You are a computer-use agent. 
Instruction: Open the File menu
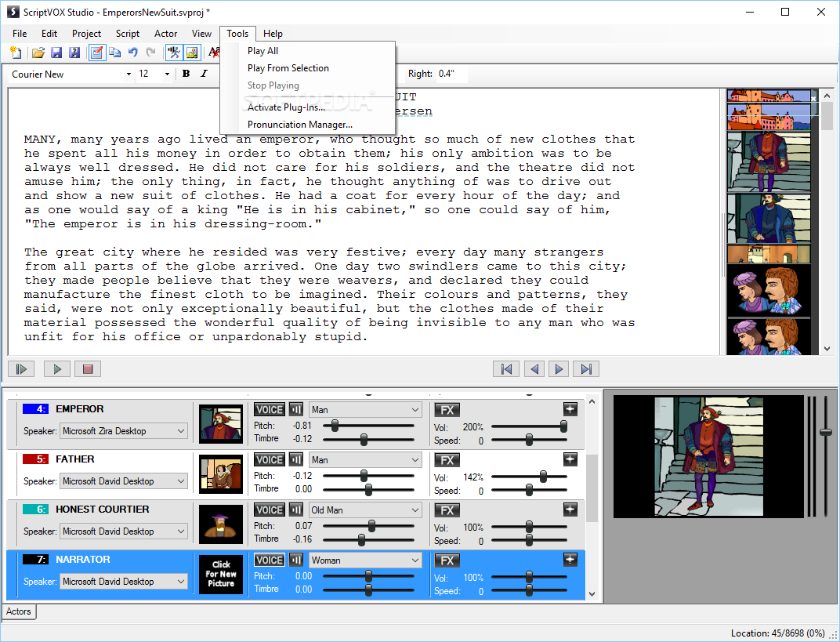click(20, 33)
